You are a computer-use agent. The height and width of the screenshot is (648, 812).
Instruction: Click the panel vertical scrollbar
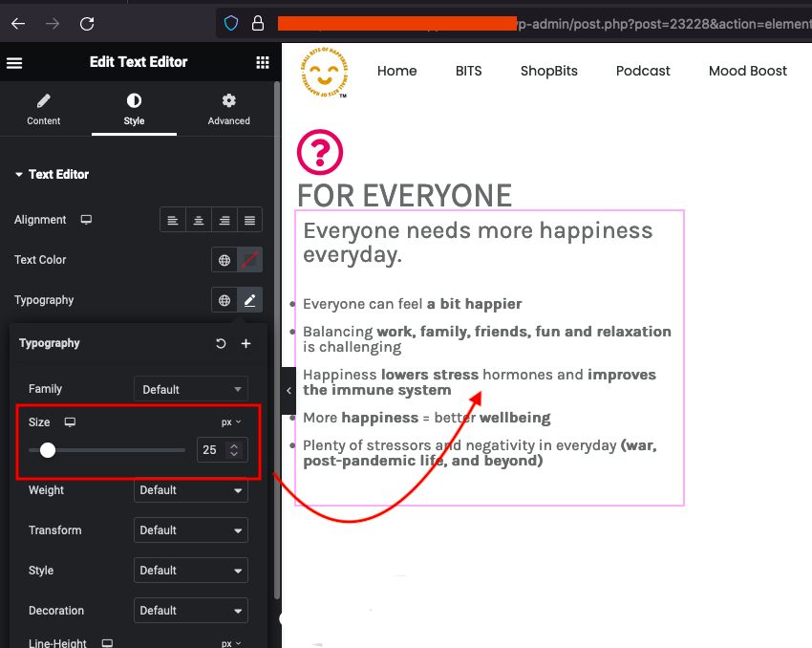tap(277, 339)
